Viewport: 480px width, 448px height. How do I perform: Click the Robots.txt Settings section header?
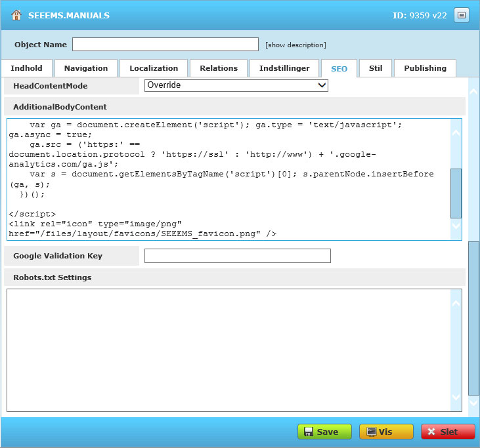coord(235,277)
